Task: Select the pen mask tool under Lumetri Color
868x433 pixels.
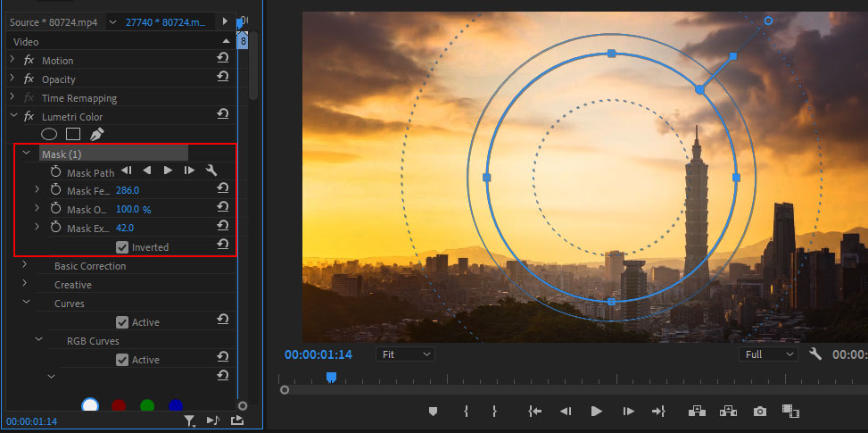Action: [x=96, y=134]
